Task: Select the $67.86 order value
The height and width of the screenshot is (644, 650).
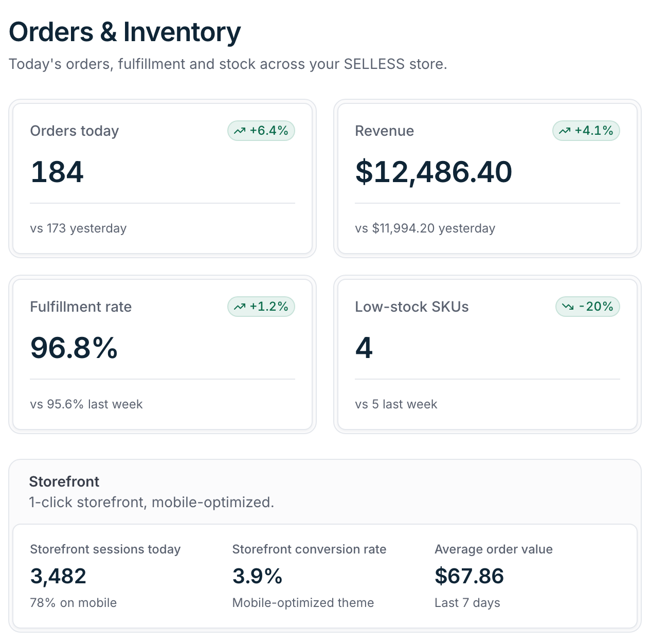Action: [469, 576]
